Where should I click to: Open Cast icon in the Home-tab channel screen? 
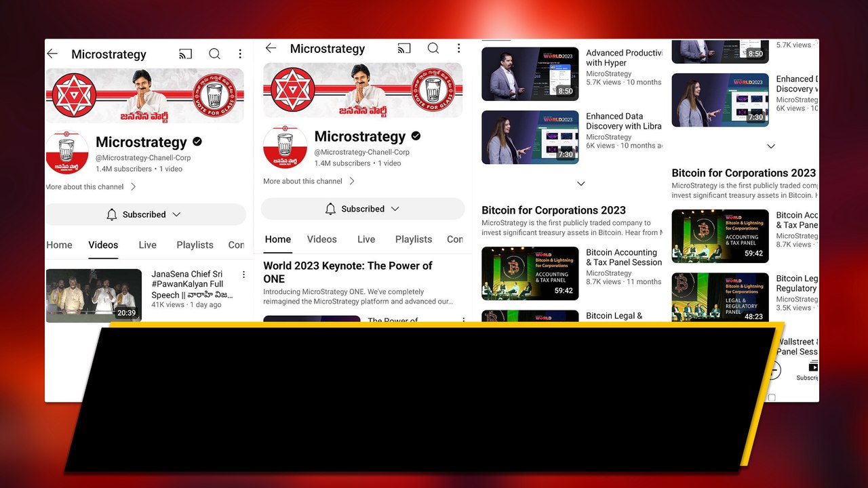pos(404,48)
